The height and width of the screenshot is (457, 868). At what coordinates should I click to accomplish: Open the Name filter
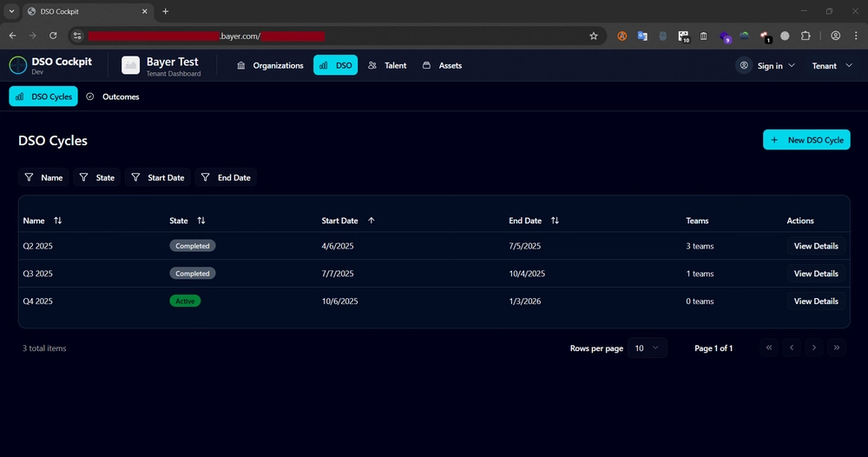[43, 177]
